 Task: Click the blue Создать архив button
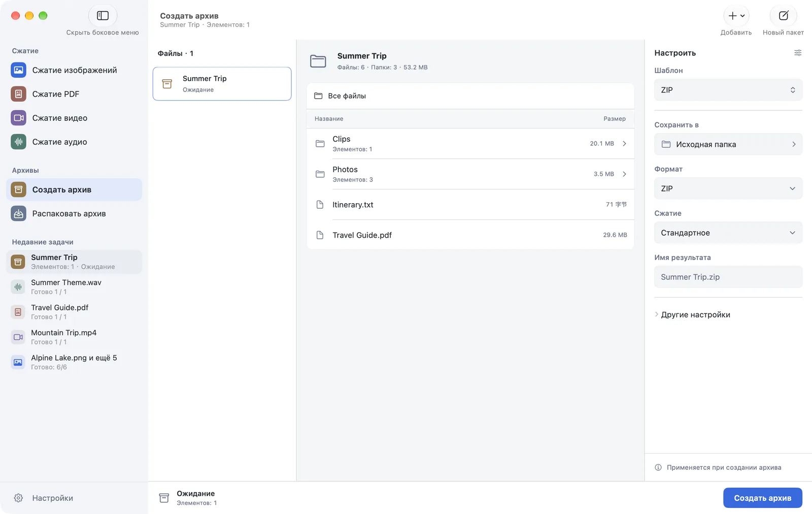(x=762, y=498)
